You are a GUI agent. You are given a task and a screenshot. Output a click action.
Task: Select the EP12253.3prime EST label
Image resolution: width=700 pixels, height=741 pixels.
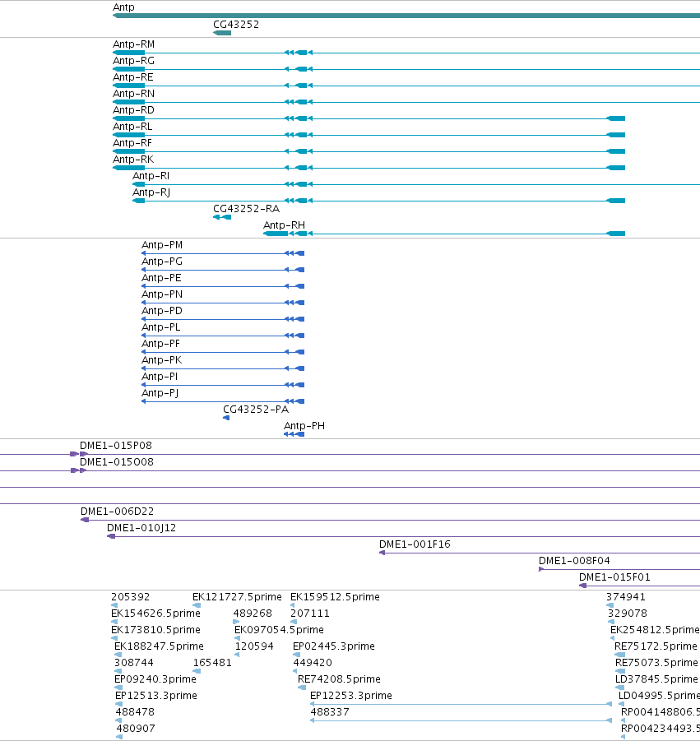pyautogui.click(x=351, y=696)
